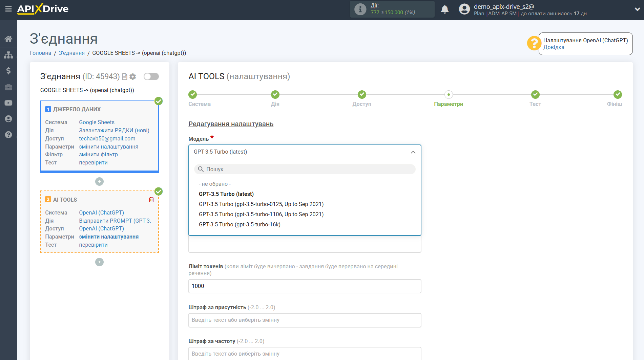Click змінити фільтр link
Viewport: 644px width, 360px height.
click(x=98, y=155)
